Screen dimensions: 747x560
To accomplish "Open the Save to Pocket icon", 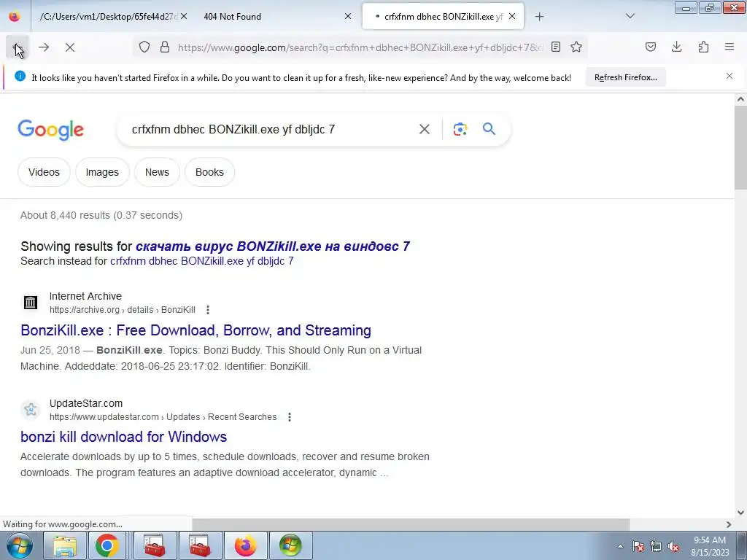I will pyautogui.click(x=650, y=47).
